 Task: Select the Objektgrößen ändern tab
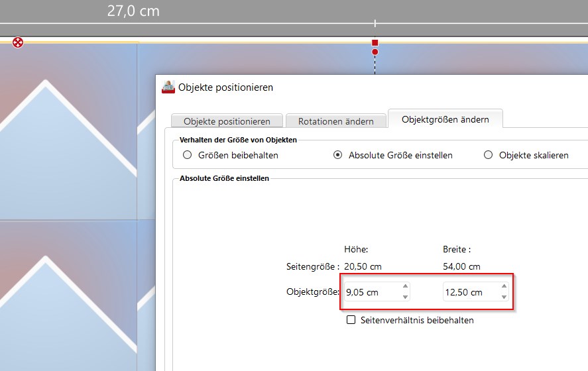(445, 119)
